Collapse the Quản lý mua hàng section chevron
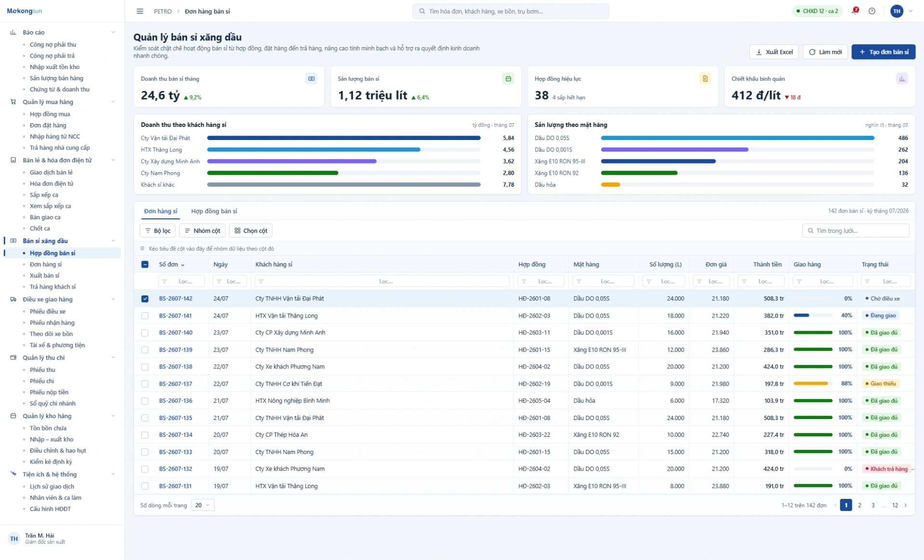 (x=113, y=102)
